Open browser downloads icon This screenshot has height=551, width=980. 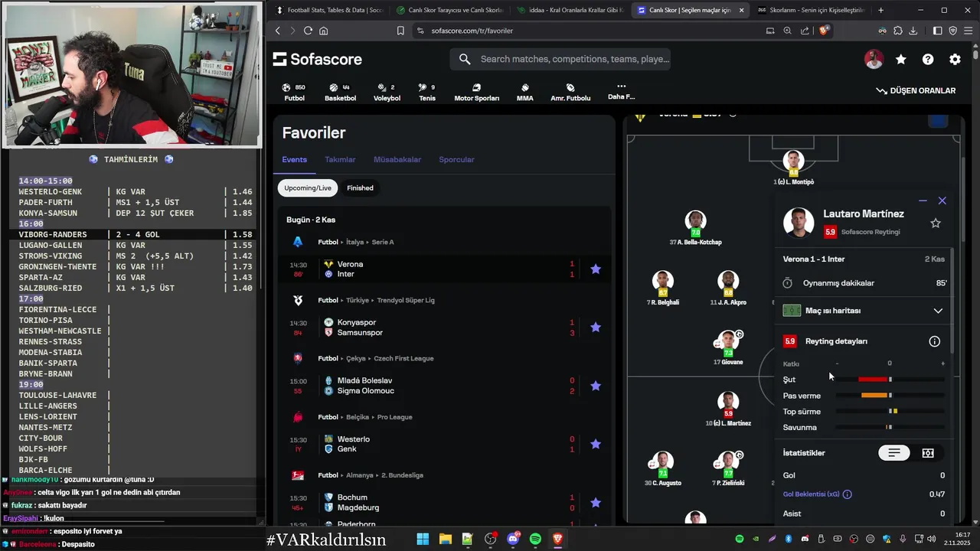[913, 31]
